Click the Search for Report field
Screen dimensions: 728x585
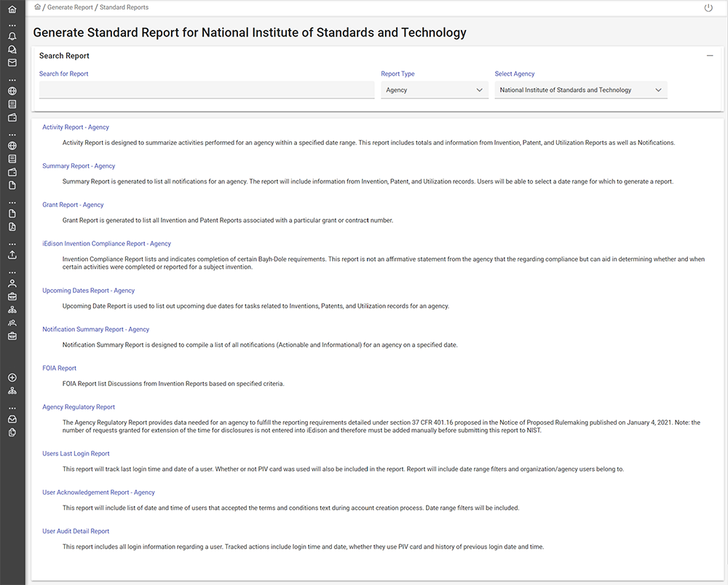pos(206,90)
